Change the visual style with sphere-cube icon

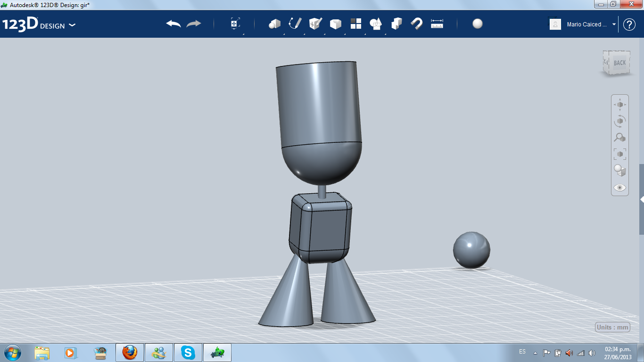tap(620, 171)
